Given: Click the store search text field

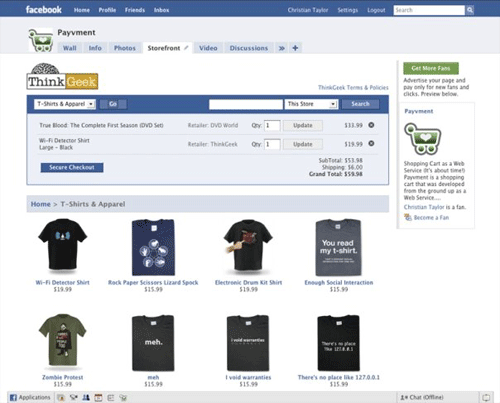Looking at the screenshot, I should [246, 104].
